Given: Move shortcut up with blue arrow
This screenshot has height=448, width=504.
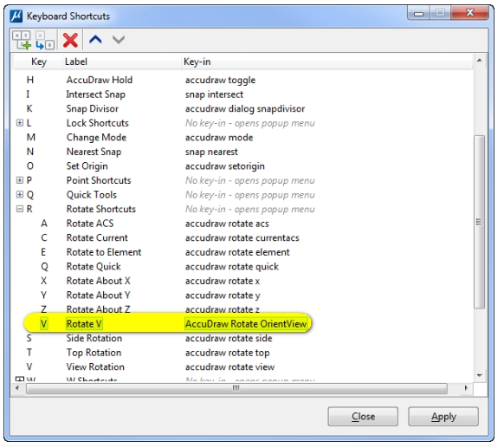Looking at the screenshot, I should point(95,40).
